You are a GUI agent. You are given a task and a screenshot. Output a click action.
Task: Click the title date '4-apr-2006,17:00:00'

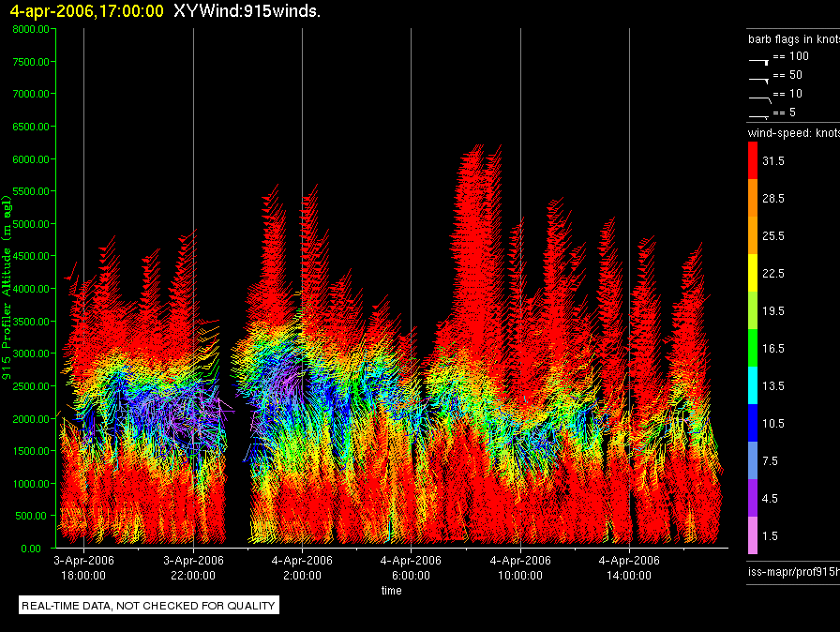click(87, 10)
